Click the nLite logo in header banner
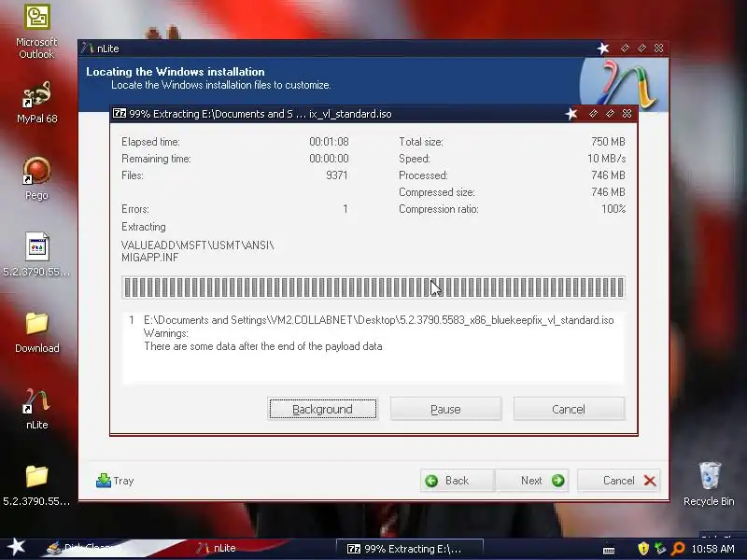The image size is (747, 560). pyautogui.click(x=624, y=84)
